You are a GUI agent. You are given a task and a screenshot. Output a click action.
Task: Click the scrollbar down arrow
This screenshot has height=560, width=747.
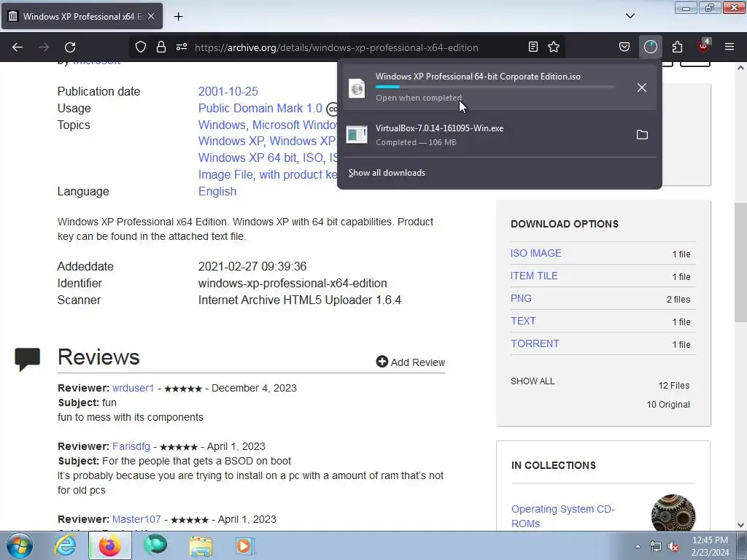(740, 525)
